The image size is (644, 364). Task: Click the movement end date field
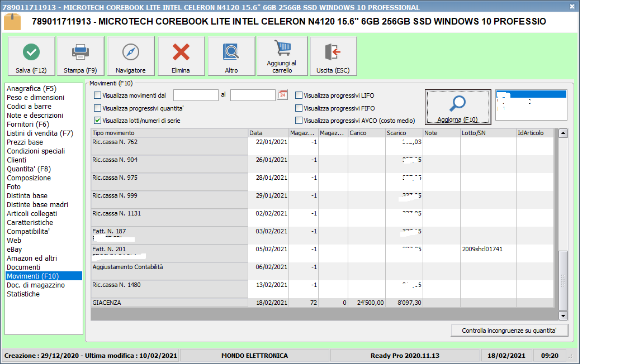253,95
